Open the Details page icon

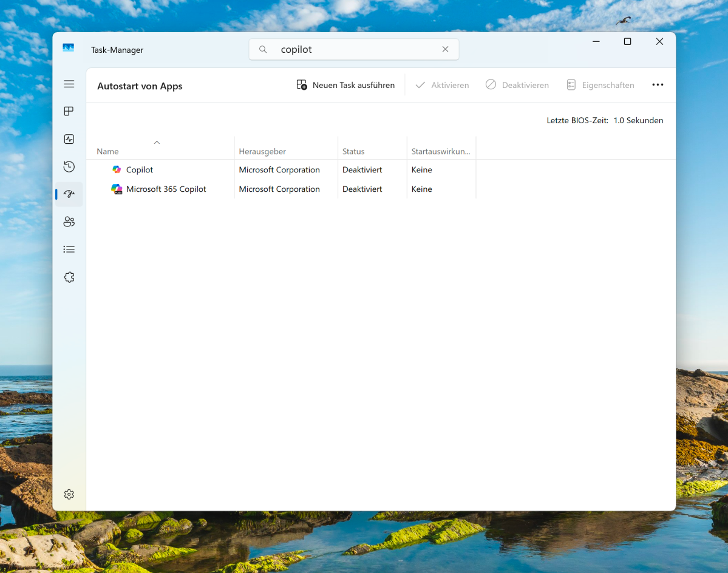point(69,249)
